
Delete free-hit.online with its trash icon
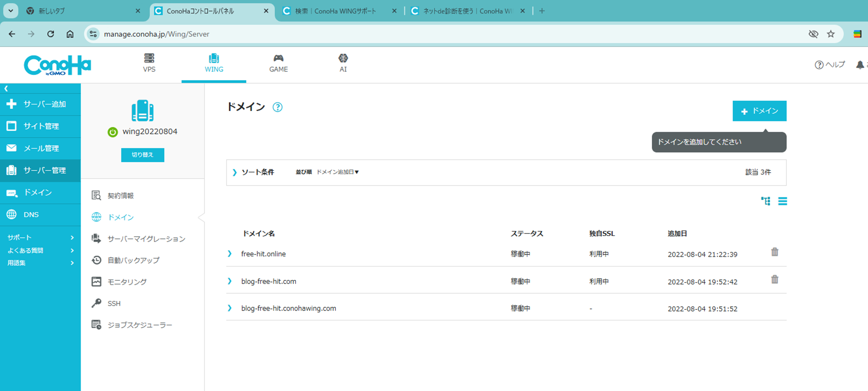(775, 252)
